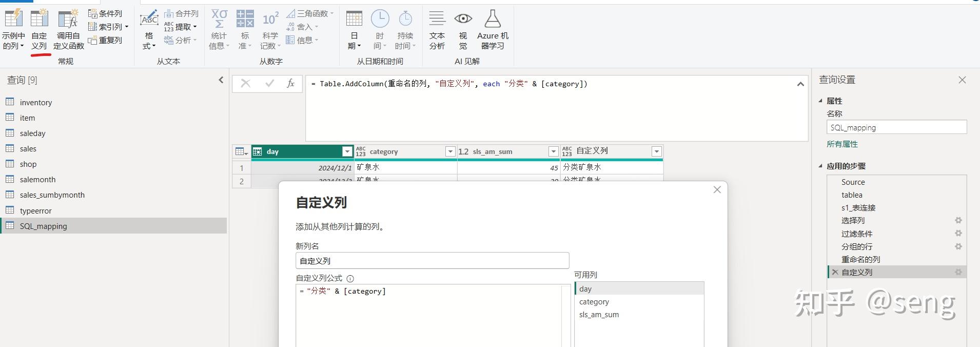Open the table menu icon in the grid corner
The image size is (980, 347).
[242, 151]
